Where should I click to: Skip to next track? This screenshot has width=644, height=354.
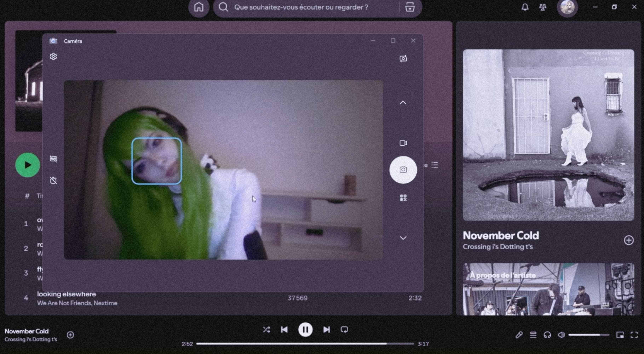tap(326, 330)
